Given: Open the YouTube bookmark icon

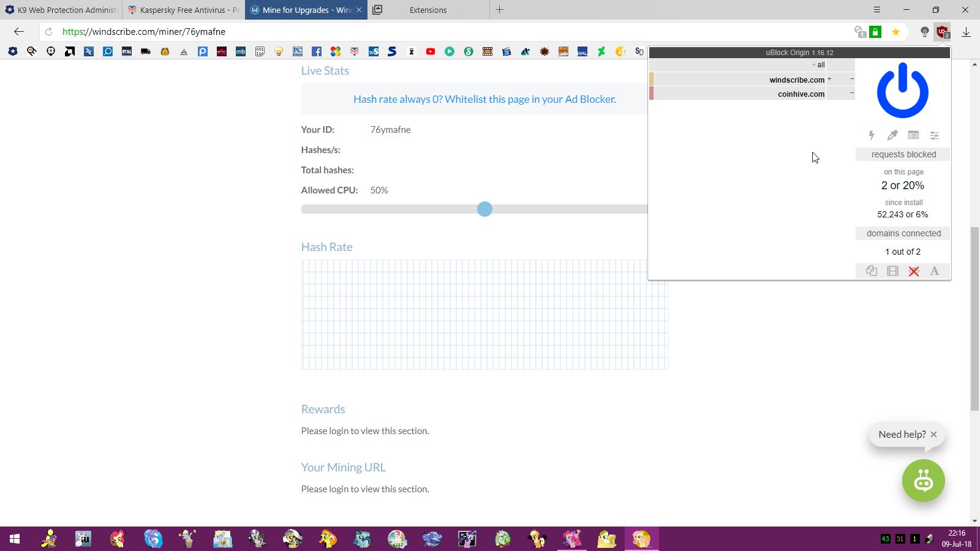Looking at the screenshot, I should [431, 51].
